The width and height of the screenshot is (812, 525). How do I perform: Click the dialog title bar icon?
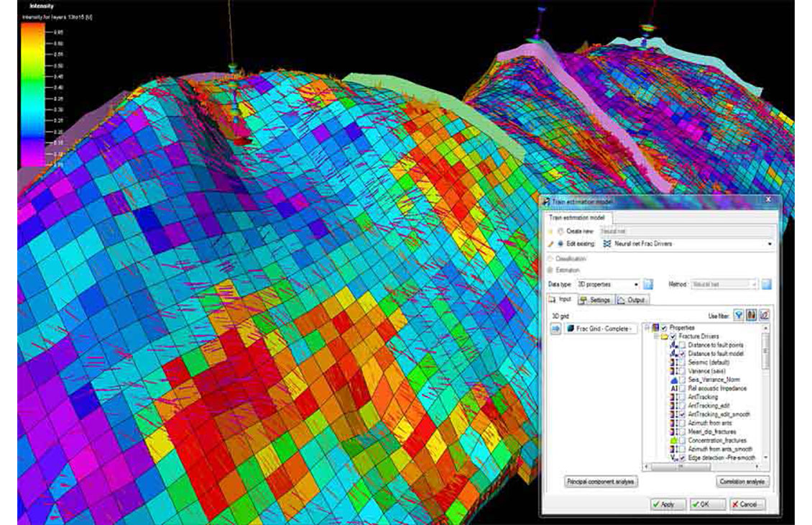[547, 201]
